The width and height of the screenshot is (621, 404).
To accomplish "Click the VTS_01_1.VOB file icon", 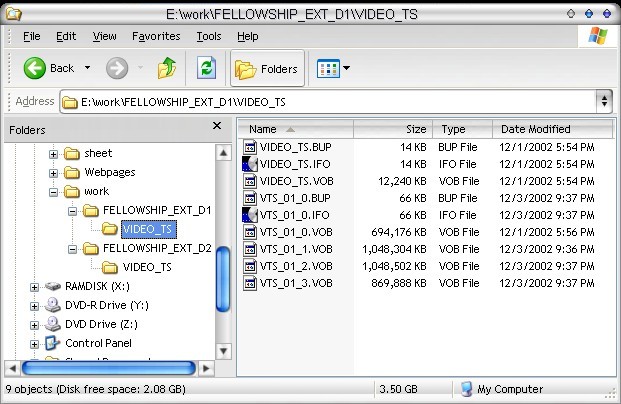I will pyautogui.click(x=250, y=250).
